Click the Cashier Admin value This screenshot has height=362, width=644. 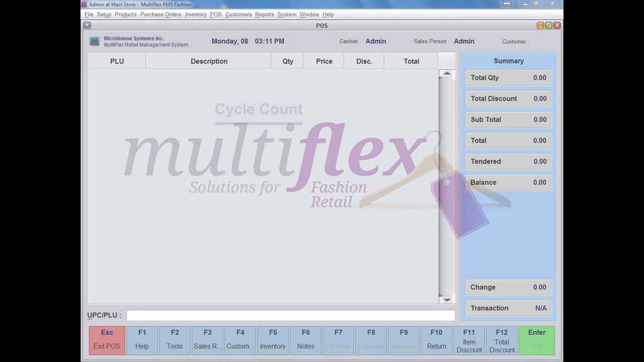pos(376,41)
